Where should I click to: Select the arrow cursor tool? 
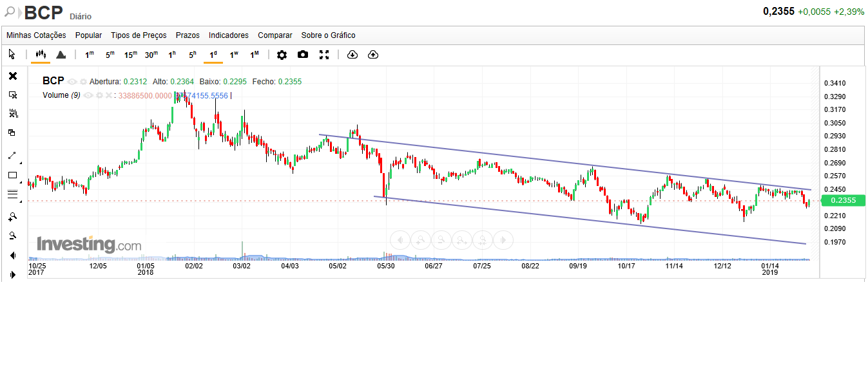pos(12,55)
